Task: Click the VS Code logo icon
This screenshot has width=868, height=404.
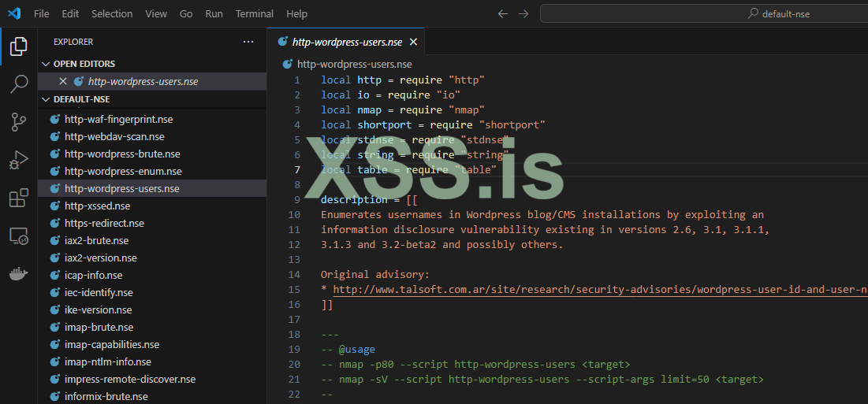Action: click(14, 14)
